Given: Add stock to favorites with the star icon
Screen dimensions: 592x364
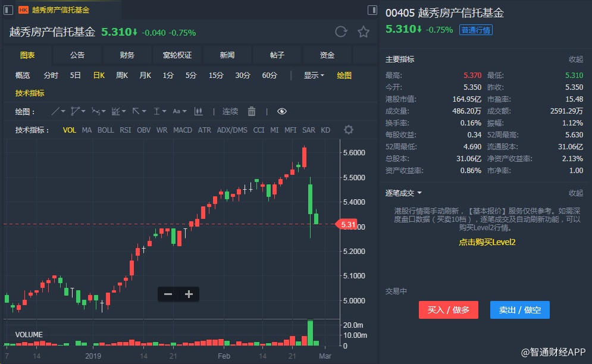Looking at the screenshot, I should (x=363, y=32).
